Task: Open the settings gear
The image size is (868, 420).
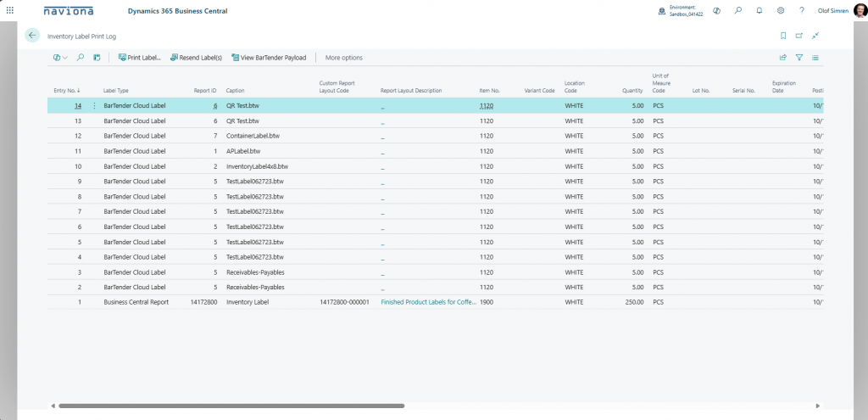Action: pyautogui.click(x=781, y=10)
